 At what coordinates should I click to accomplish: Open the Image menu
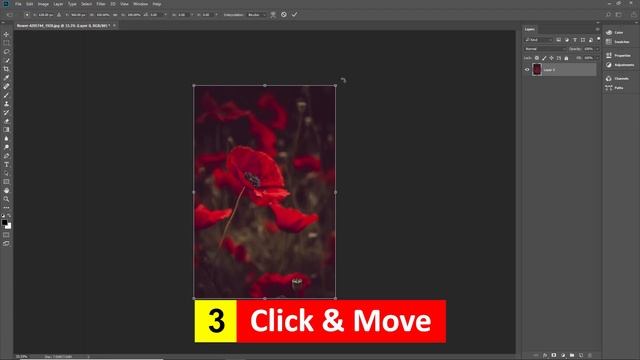coord(43,4)
